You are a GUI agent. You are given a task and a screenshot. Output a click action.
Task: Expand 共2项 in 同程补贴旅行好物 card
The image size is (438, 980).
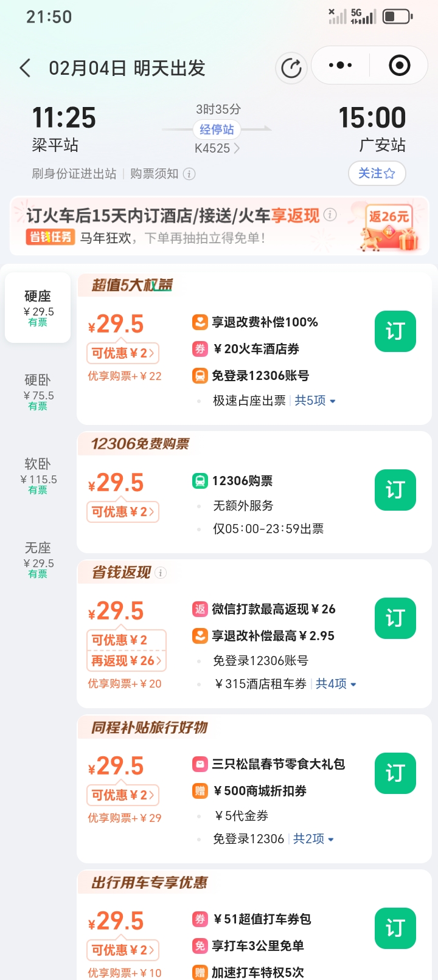point(313,839)
